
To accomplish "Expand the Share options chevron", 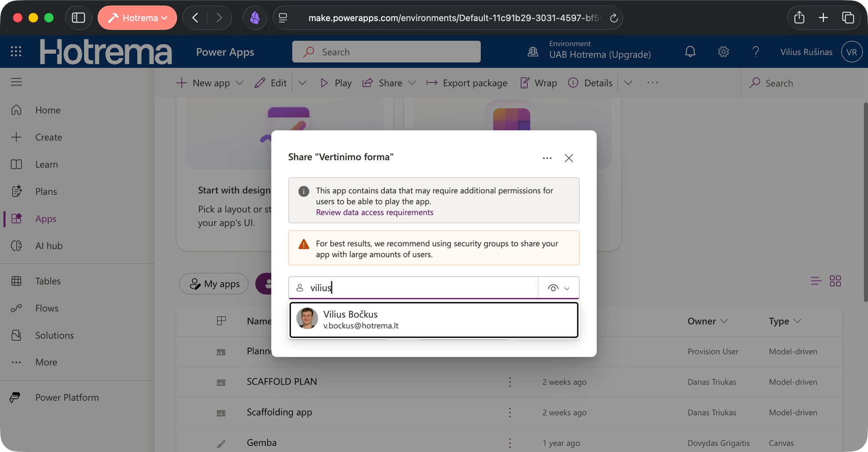I will click(x=412, y=83).
